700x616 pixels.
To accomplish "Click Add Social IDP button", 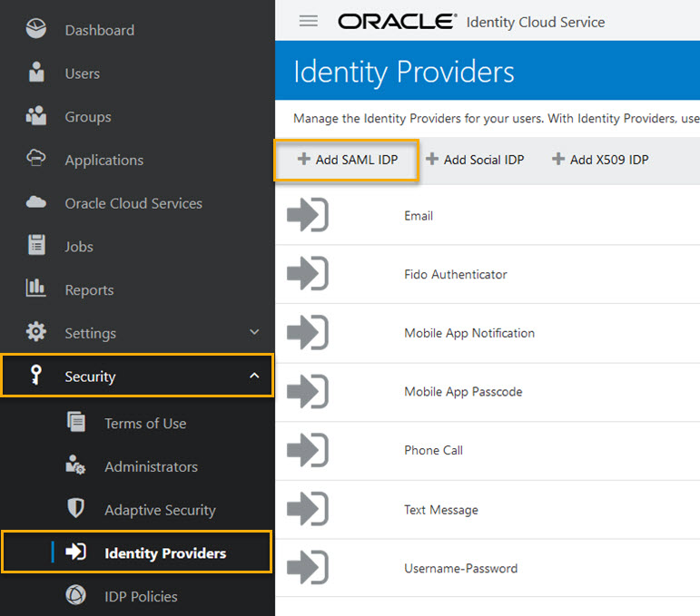I will pyautogui.click(x=475, y=160).
